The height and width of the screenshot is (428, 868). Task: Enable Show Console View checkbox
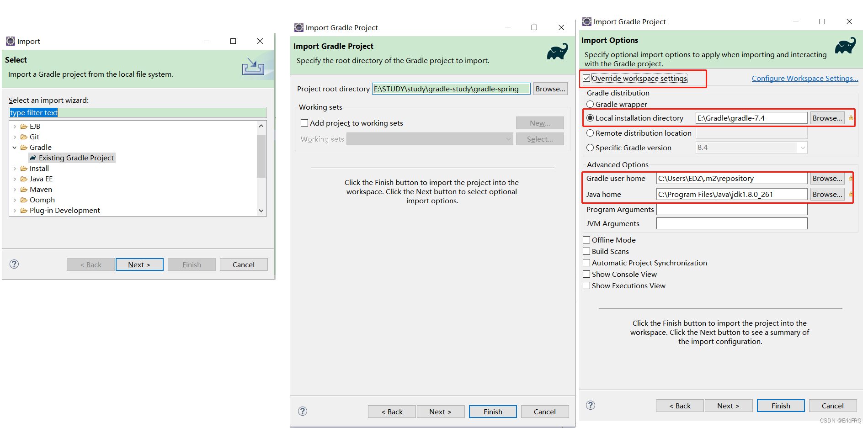[x=586, y=274]
